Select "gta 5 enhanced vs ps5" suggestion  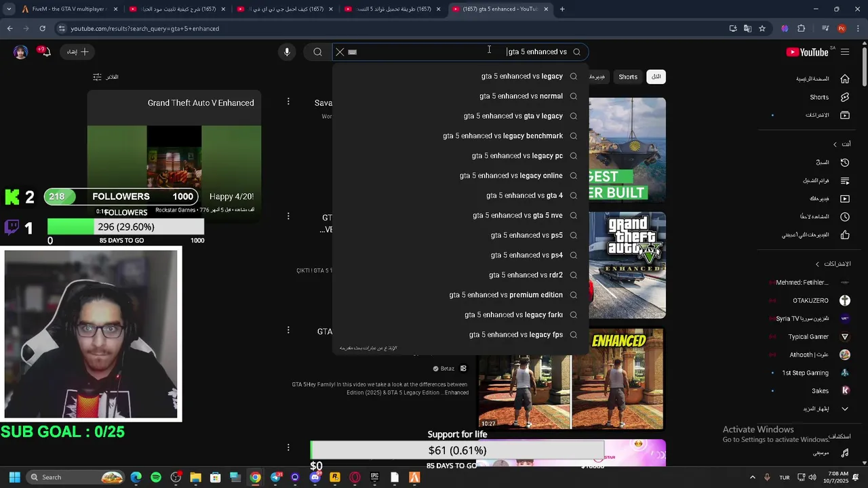click(460, 235)
